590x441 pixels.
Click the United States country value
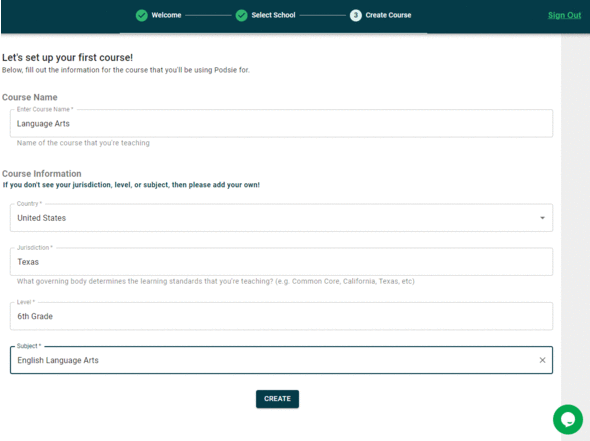[x=41, y=218]
